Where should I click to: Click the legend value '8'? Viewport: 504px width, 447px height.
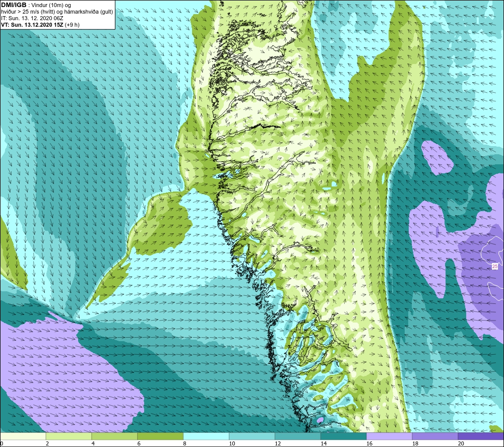coord(185,444)
